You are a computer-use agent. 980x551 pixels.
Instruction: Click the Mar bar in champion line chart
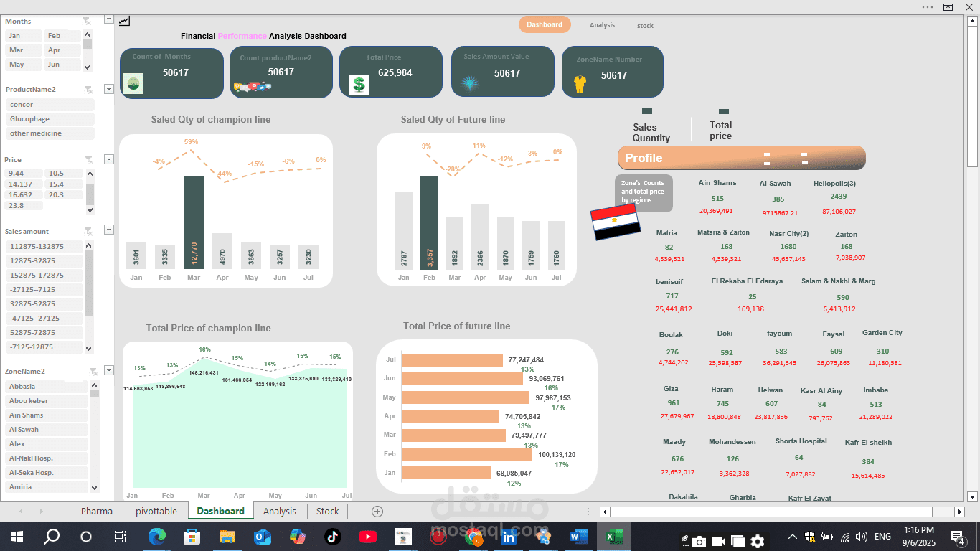[194, 222]
